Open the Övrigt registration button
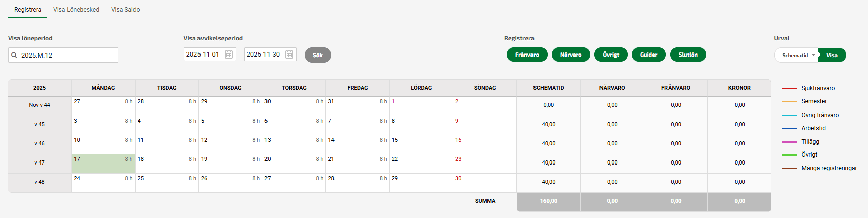The height and width of the screenshot is (218, 868). click(611, 54)
